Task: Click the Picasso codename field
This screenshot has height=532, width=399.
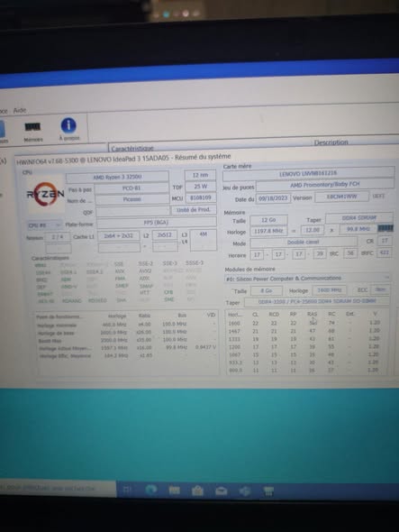Action: point(131,199)
